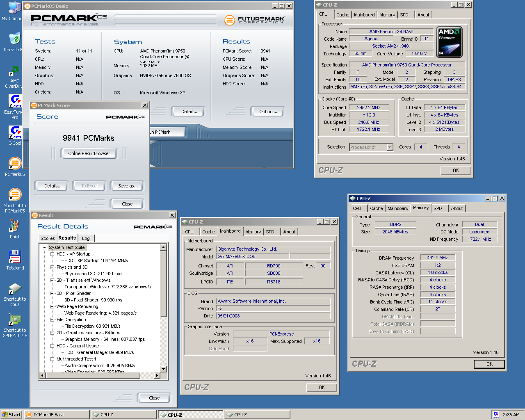525x420 pixels.
Task: Switch to the third CPU-Z taskbar button
Action: pos(257,415)
